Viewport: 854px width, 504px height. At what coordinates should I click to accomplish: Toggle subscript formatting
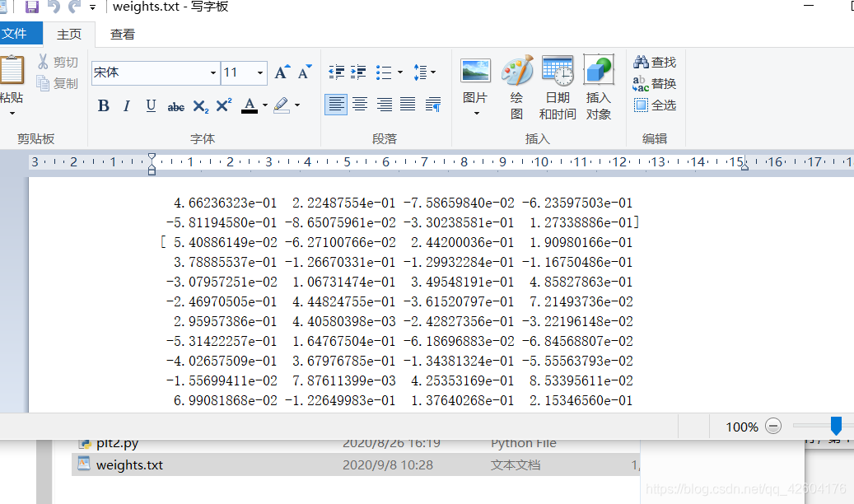(200, 106)
